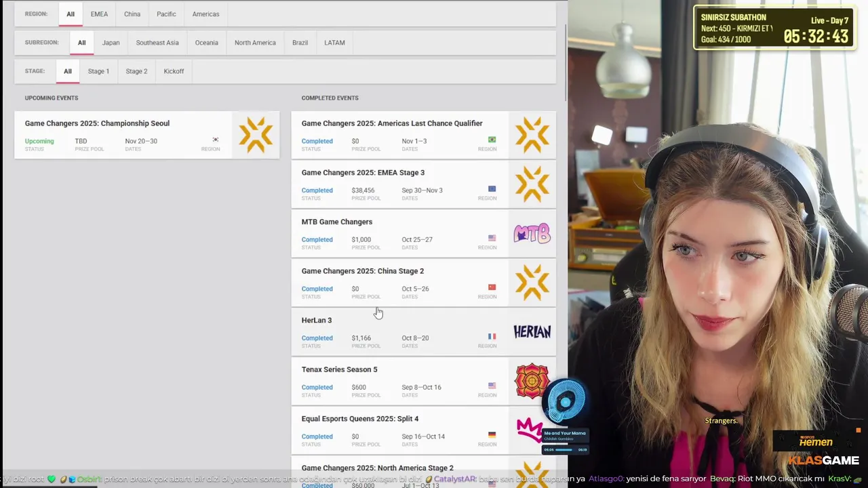Click the Sep 16–Oct 14 dates text
The image size is (868, 488).
(x=423, y=436)
